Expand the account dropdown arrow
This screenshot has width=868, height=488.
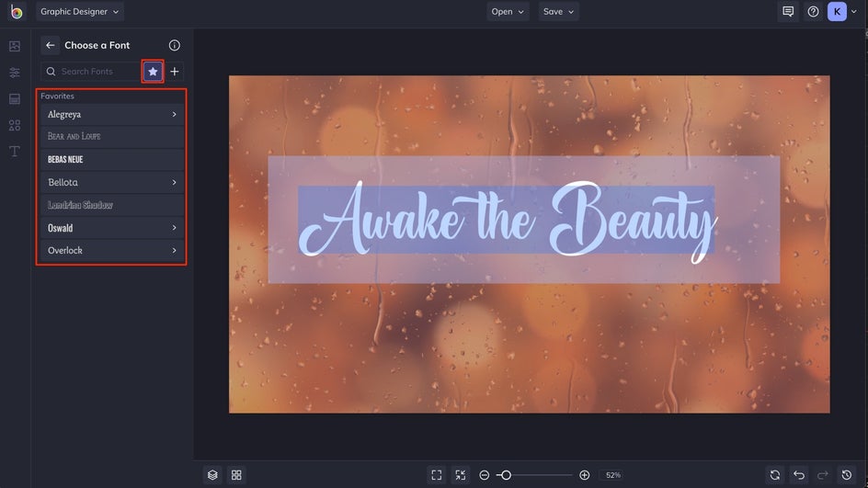[853, 12]
